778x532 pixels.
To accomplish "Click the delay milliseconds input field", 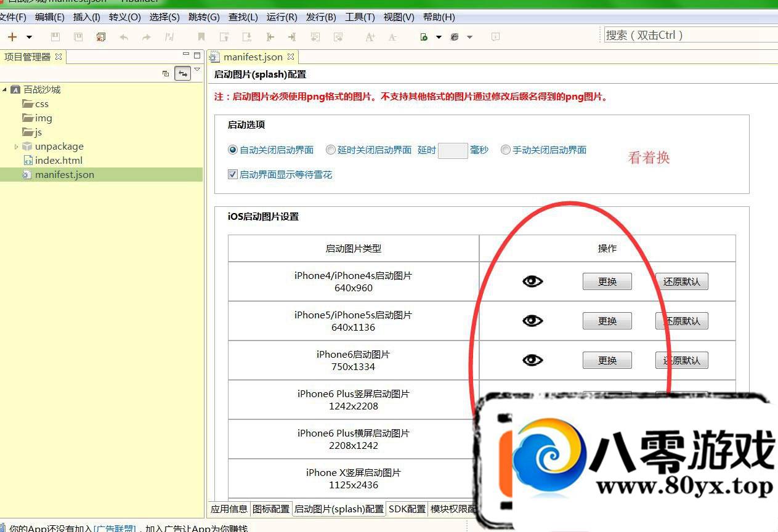I will pyautogui.click(x=453, y=150).
